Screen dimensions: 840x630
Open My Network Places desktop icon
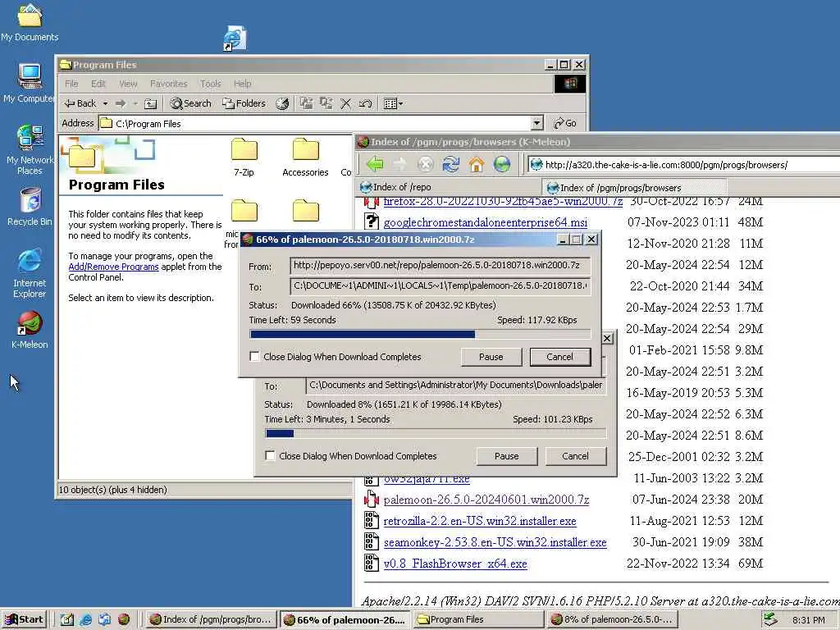30,149
